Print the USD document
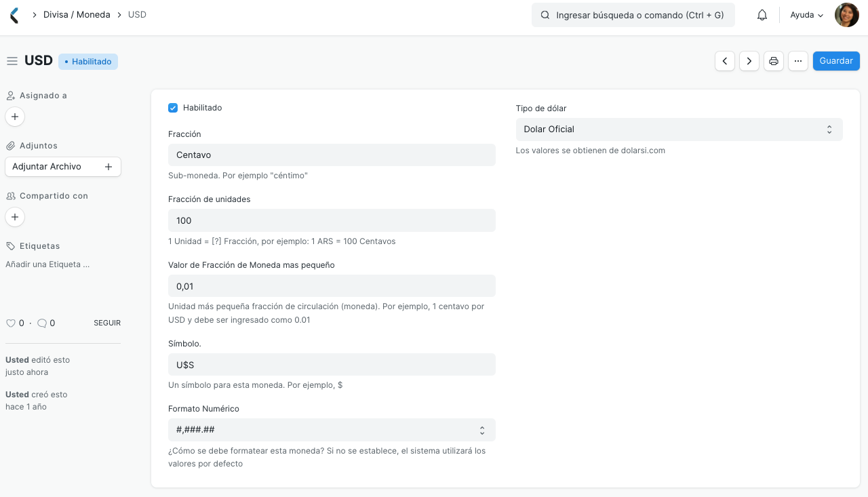This screenshot has height=497, width=868. (x=774, y=61)
